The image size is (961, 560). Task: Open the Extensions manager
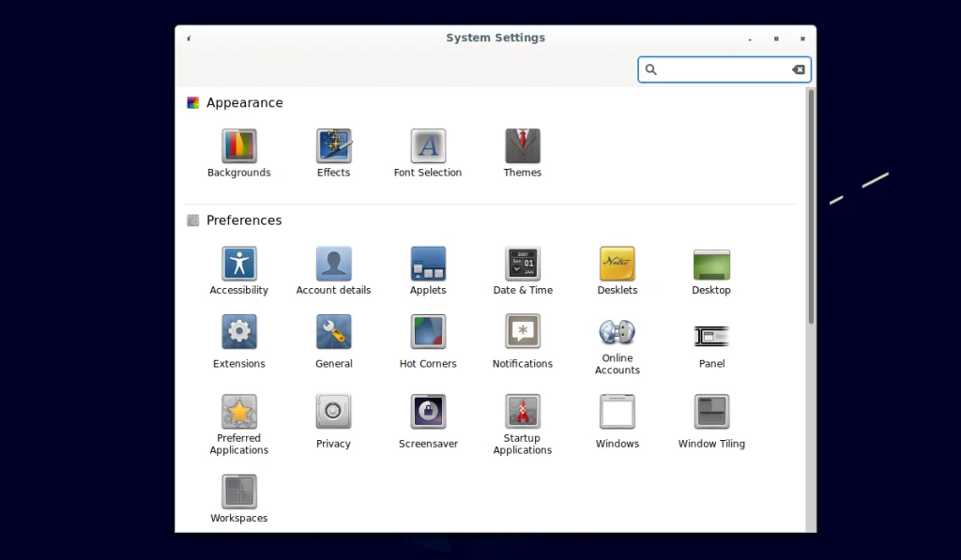[x=239, y=332]
